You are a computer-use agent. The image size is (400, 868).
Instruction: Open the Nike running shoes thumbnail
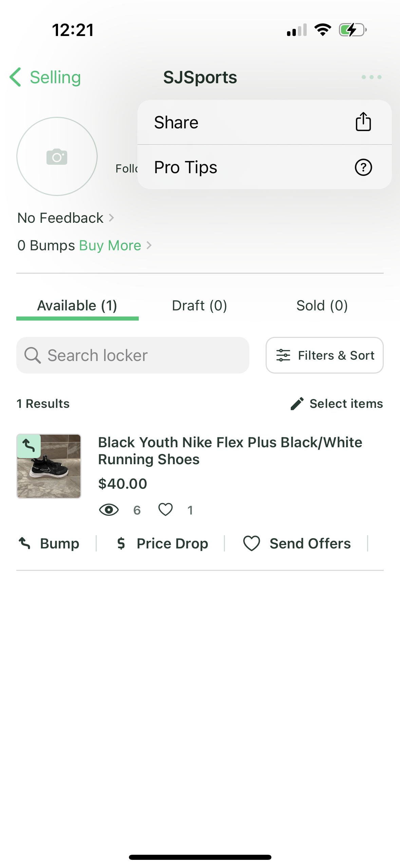(x=49, y=466)
